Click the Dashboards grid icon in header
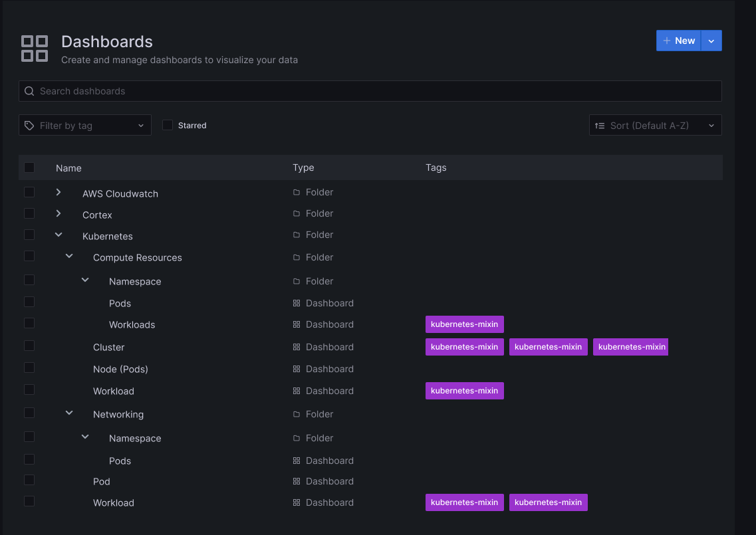The image size is (756, 535). (34, 48)
